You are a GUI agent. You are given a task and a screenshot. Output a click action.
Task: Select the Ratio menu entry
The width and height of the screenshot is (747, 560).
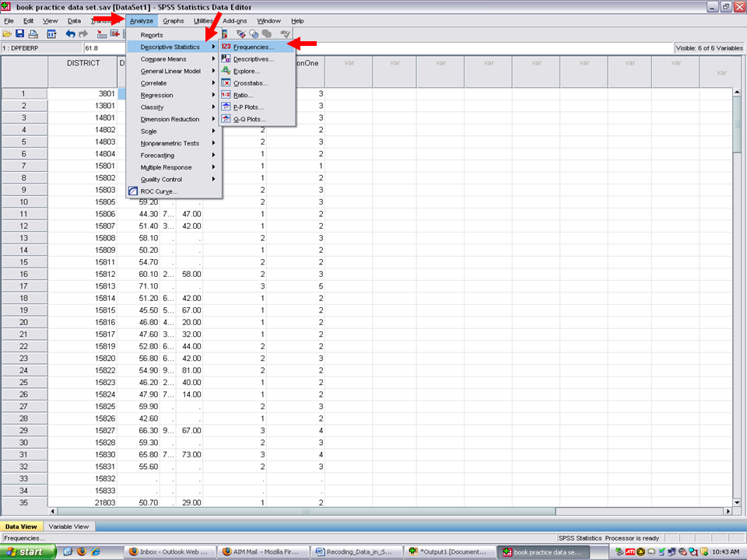pos(243,95)
